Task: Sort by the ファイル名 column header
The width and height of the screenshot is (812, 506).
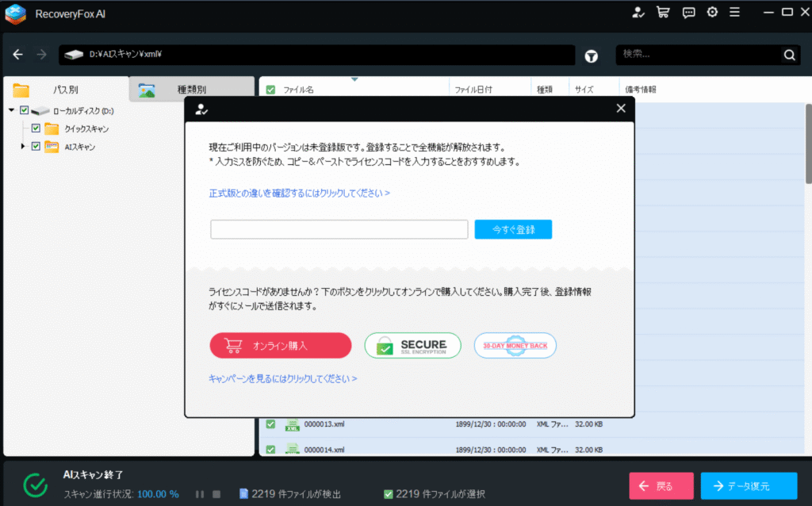Action: click(x=299, y=90)
